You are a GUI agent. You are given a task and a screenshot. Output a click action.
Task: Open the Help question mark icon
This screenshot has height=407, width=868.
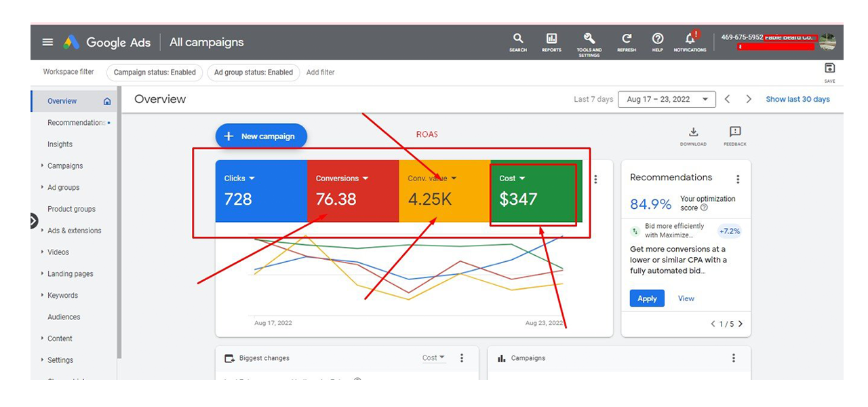point(657,39)
